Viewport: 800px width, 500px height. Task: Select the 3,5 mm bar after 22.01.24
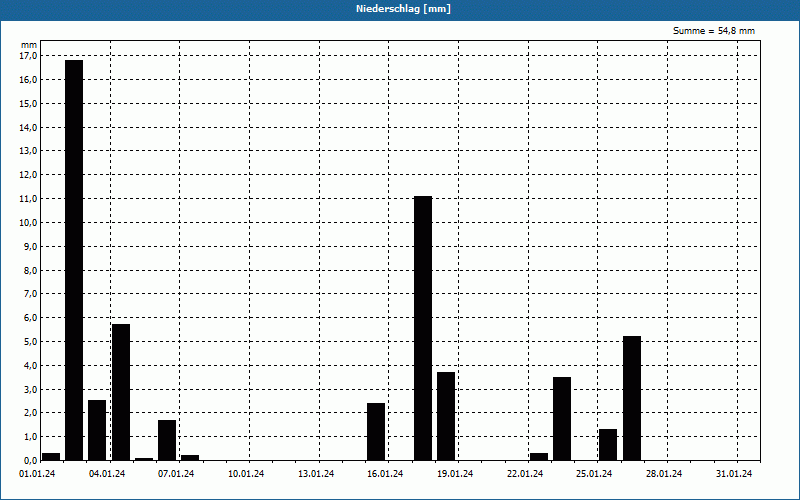click(562, 419)
